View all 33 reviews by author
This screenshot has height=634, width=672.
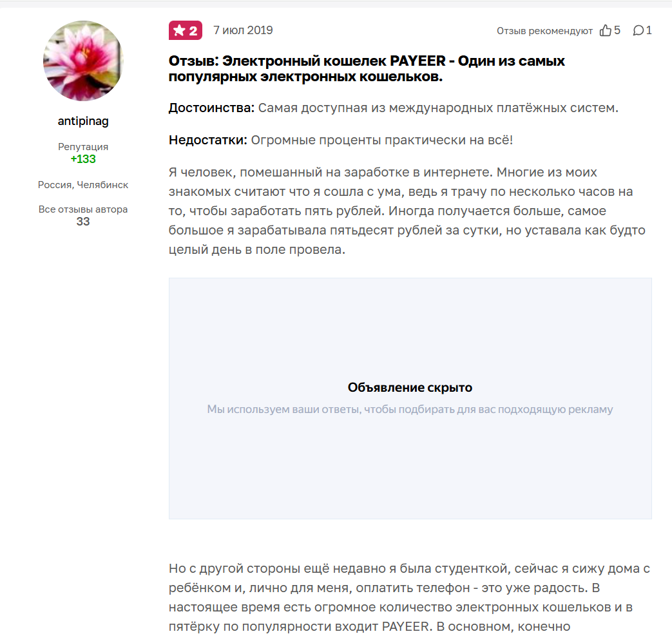tap(83, 222)
